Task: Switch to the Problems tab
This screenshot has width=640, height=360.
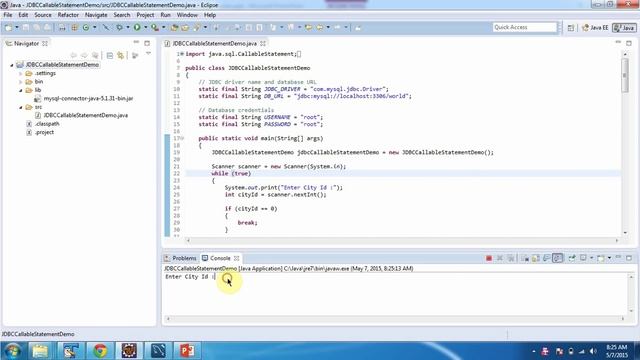Action: click(x=180, y=258)
